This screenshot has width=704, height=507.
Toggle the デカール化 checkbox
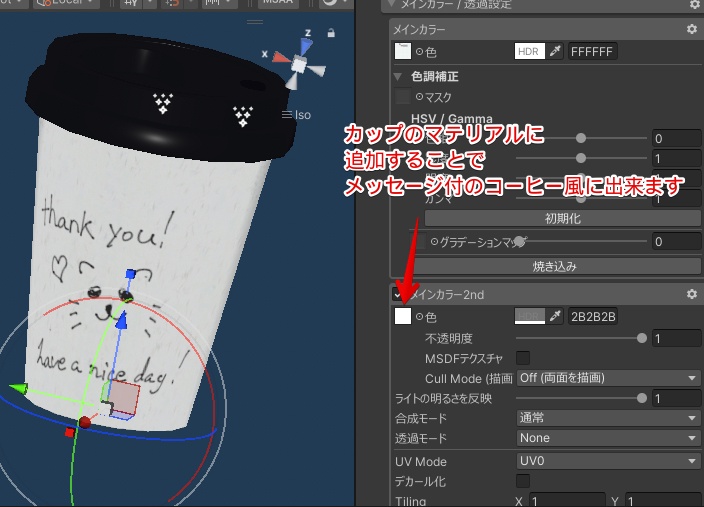coord(523,481)
